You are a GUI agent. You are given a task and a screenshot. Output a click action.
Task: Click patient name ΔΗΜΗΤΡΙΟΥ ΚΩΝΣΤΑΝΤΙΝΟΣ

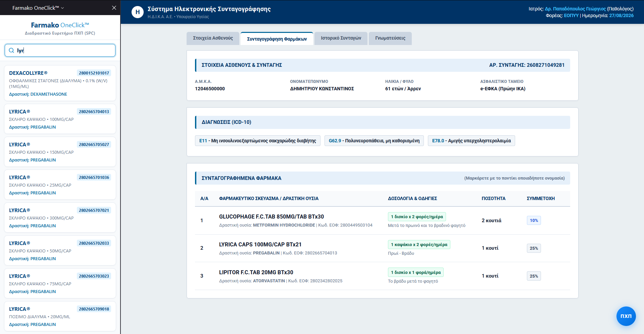click(322, 89)
